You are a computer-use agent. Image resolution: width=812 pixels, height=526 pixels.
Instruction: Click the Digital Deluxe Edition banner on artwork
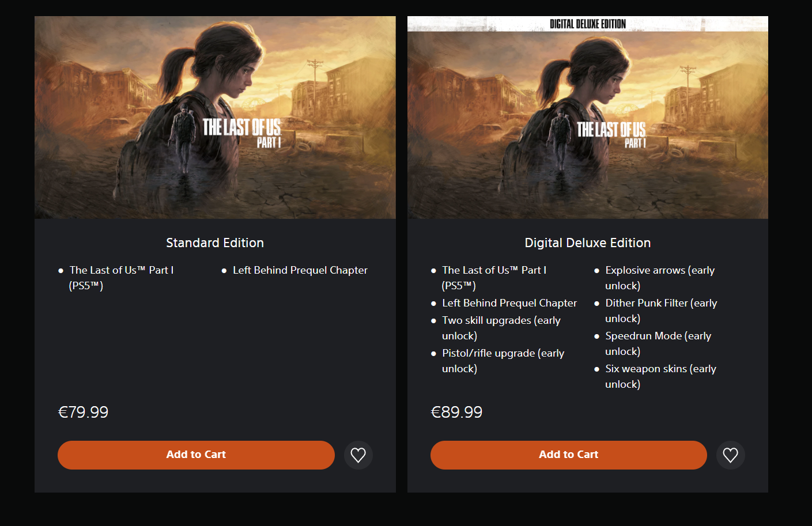[588, 24]
